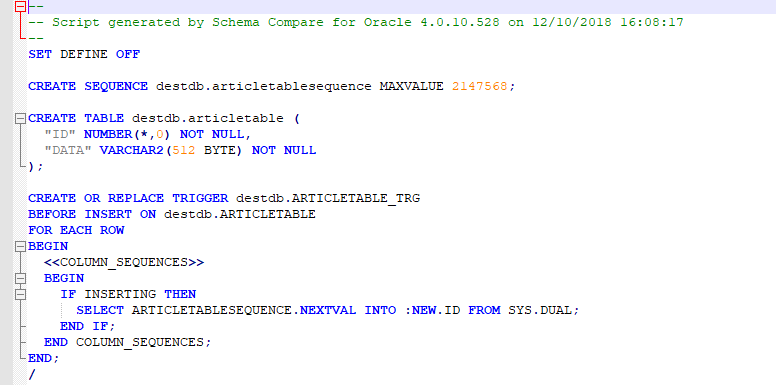Collapse the red header comment fold marker
Screen dimensions: 776x385
[x=20, y=6]
